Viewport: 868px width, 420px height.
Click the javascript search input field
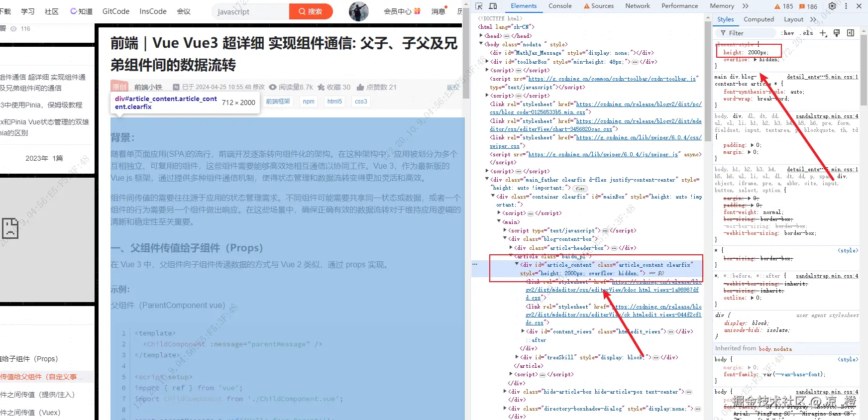pyautogui.click(x=250, y=11)
